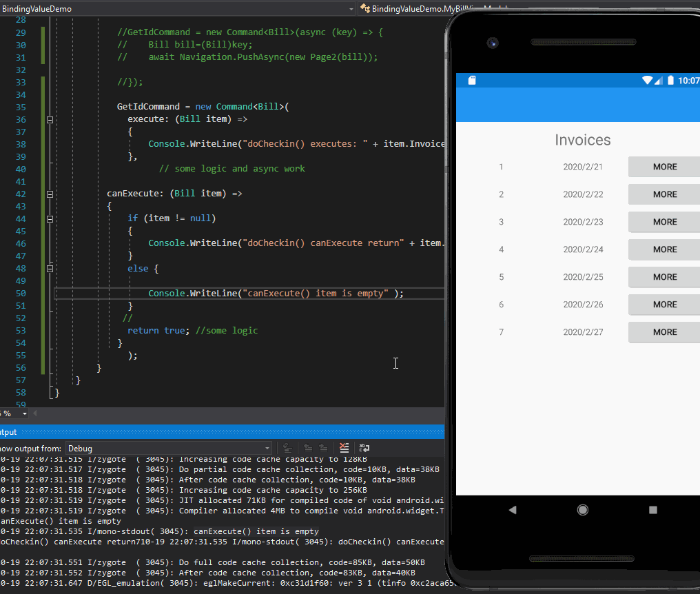Screen dimensions: 700x594
Task: Click MORE button for invoice 2
Action: pos(665,194)
